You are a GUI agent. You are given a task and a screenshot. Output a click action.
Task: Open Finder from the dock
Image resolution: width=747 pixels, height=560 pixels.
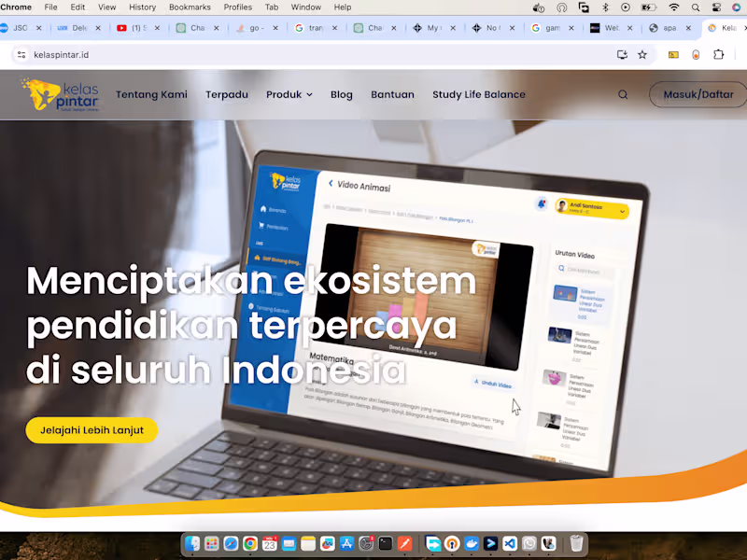pos(192,544)
